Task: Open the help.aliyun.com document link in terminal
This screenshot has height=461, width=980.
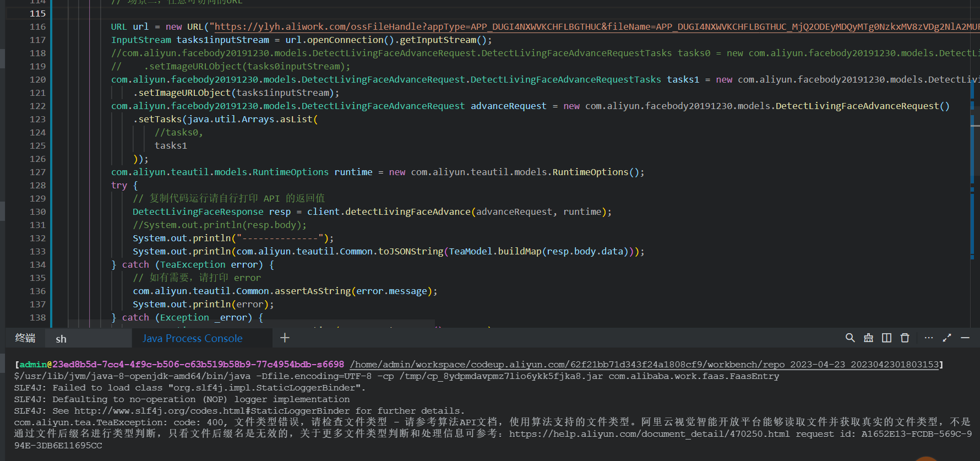Action: (x=649, y=434)
